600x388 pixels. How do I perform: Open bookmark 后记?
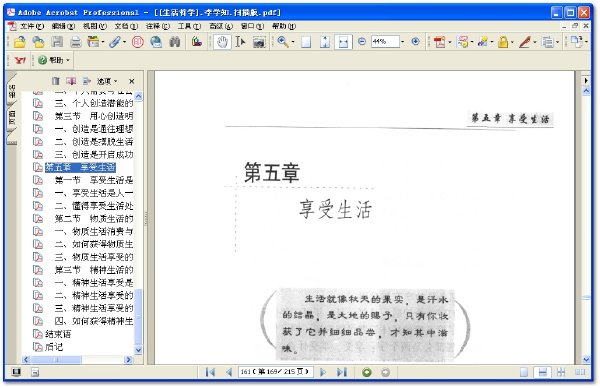(54, 347)
